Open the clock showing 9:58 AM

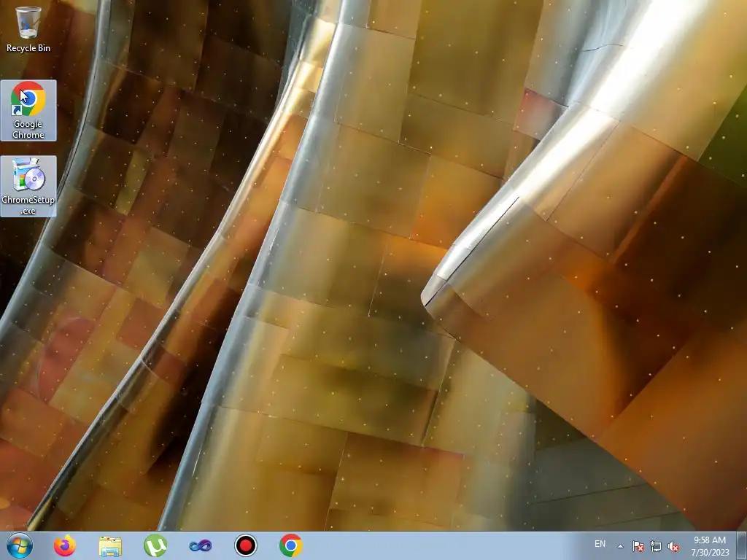coord(710,545)
